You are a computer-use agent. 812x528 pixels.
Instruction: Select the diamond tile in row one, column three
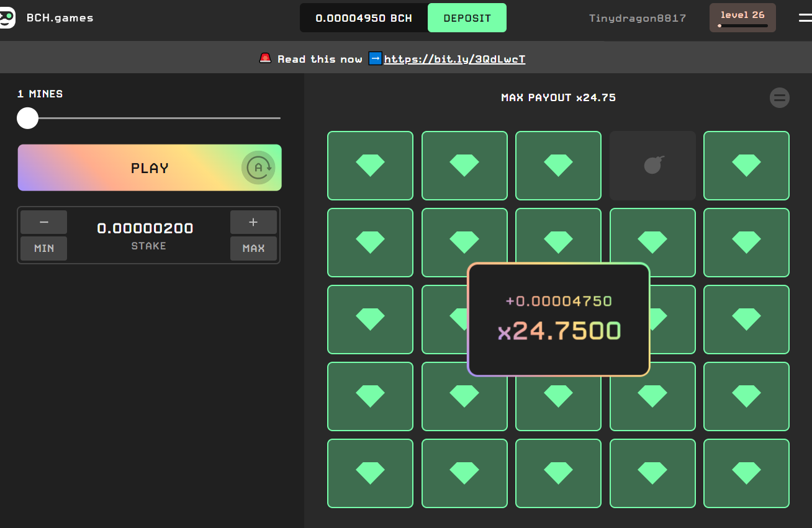[558, 166]
